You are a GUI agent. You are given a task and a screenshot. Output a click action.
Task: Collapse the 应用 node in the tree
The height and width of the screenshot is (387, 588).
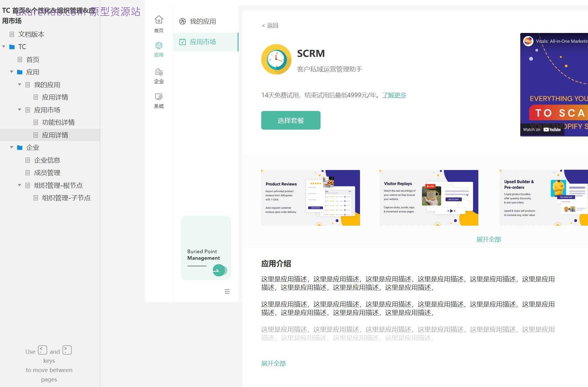[x=12, y=72]
